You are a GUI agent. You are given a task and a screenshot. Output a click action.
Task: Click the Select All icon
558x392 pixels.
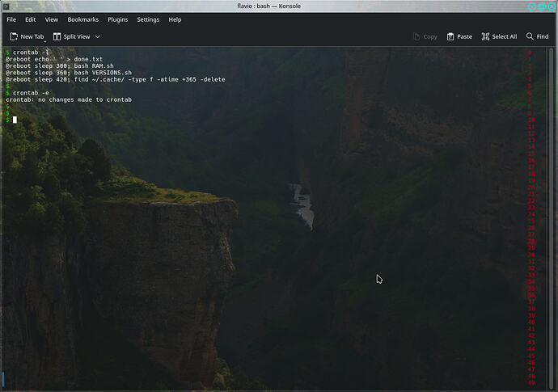tap(485, 36)
